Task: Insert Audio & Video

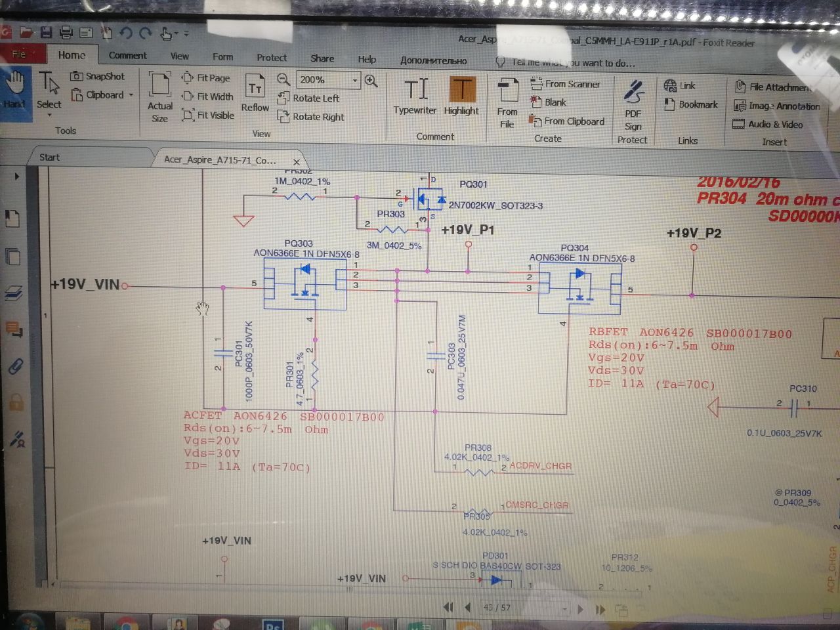Action: 767,124
